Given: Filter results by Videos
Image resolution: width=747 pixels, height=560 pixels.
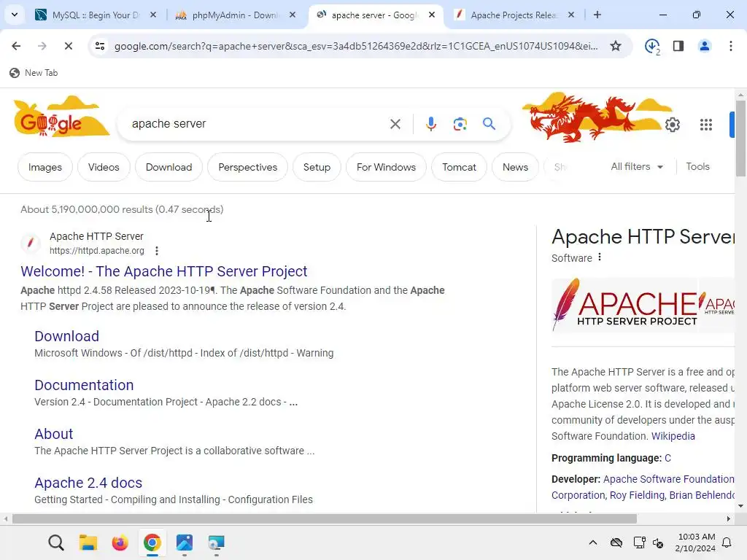Looking at the screenshot, I should coord(104,167).
